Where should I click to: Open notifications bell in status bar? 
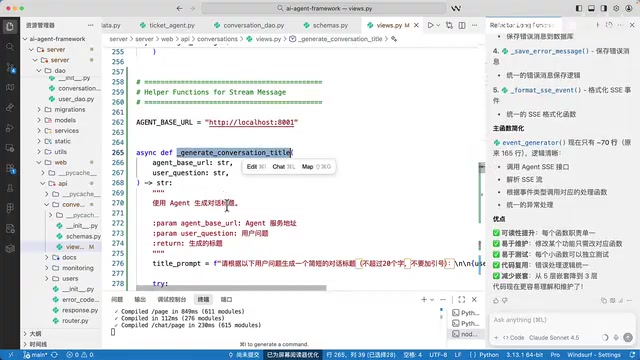[632, 355]
